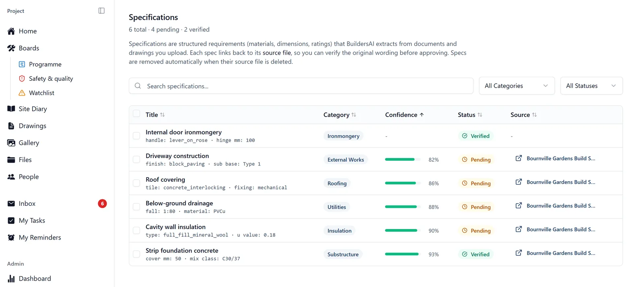Open the All Statuses dropdown

[591, 86]
